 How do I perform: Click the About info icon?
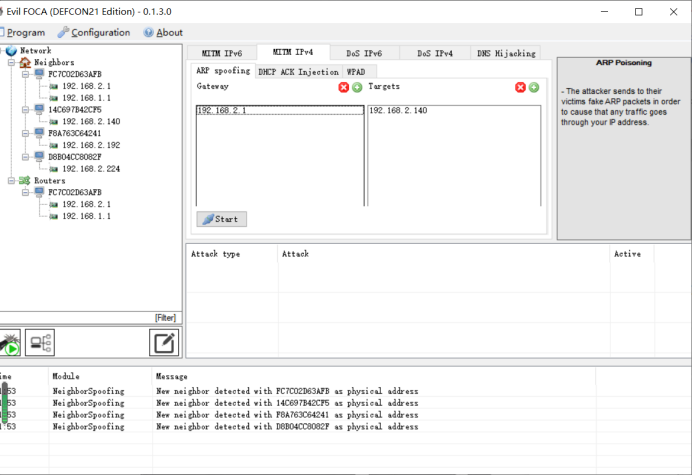pos(148,32)
